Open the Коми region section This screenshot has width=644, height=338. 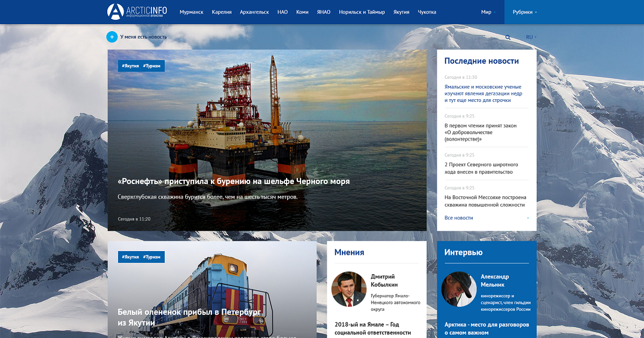coord(302,12)
